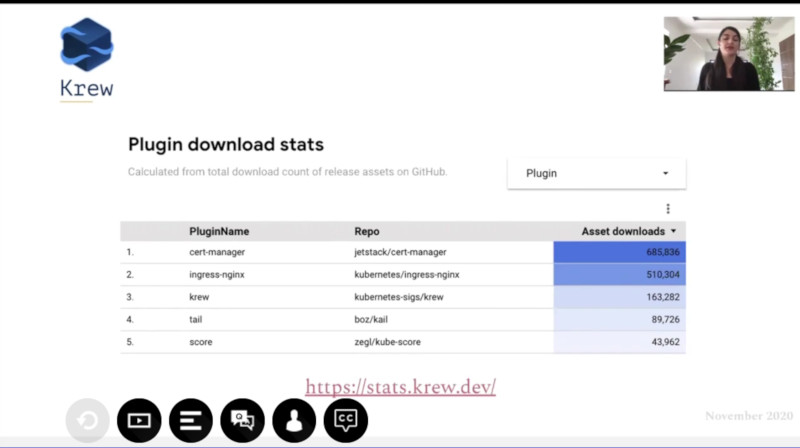Open the Q&A chat bubbles icon
This screenshot has height=448, width=800.
click(242, 420)
